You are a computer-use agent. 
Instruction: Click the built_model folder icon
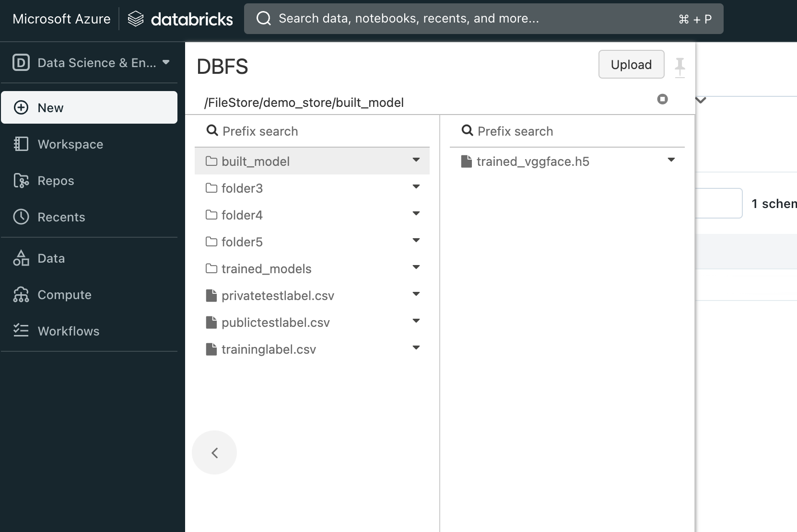211,161
